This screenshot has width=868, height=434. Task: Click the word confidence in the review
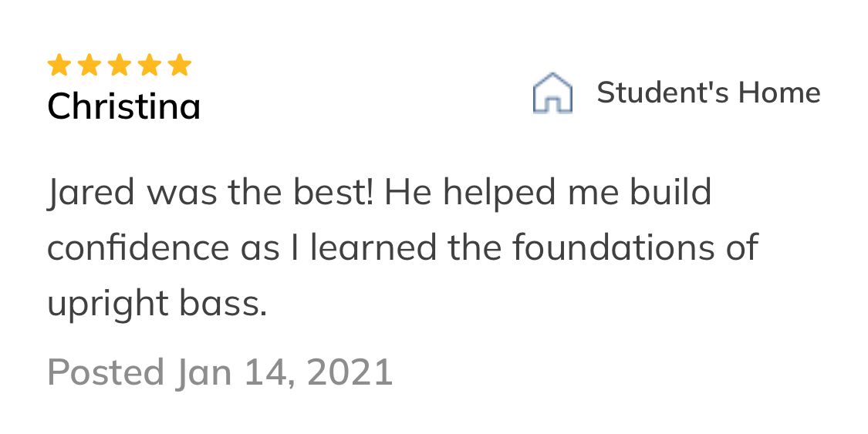coord(138,248)
